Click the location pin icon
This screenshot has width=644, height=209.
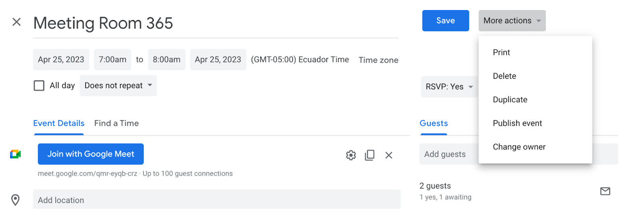pyautogui.click(x=15, y=200)
